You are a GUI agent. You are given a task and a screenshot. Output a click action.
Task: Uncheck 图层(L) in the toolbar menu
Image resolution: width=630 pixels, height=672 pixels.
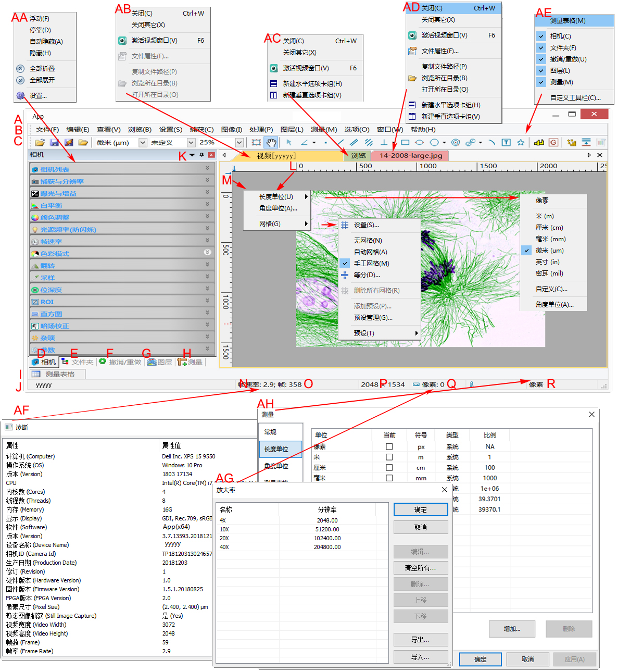click(x=541, y=70)
